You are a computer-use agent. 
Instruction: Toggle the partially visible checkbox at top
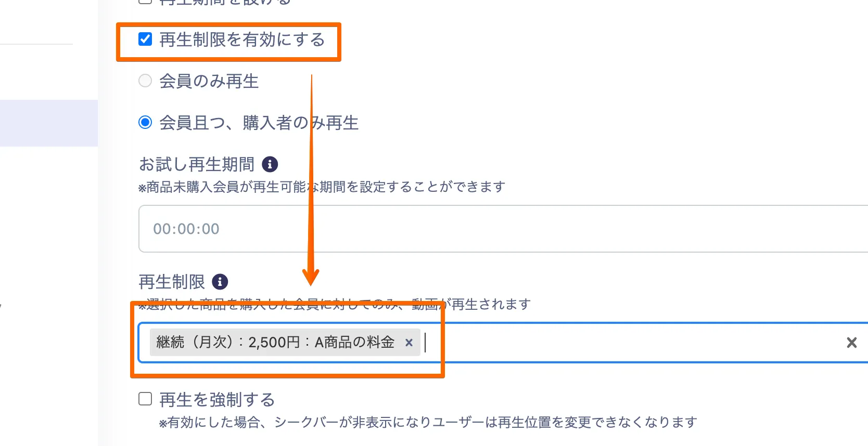click(145, 2)
